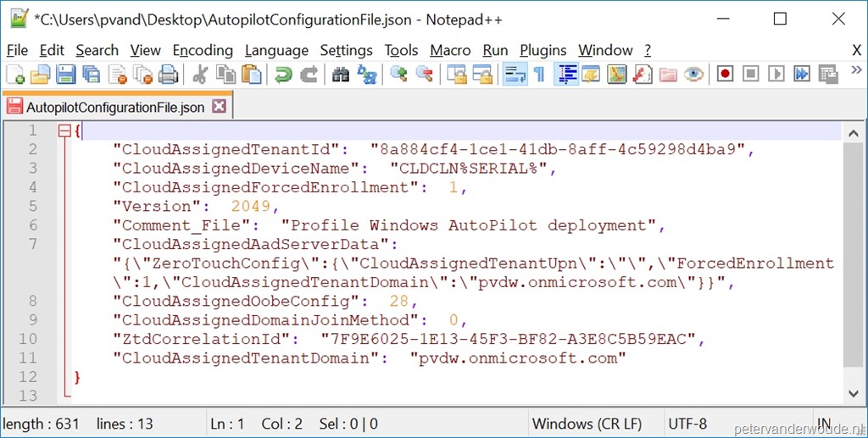This screenshot has height=438, width=868.
Task: Paste using the clipboard icon
Action: coord(251,74)
